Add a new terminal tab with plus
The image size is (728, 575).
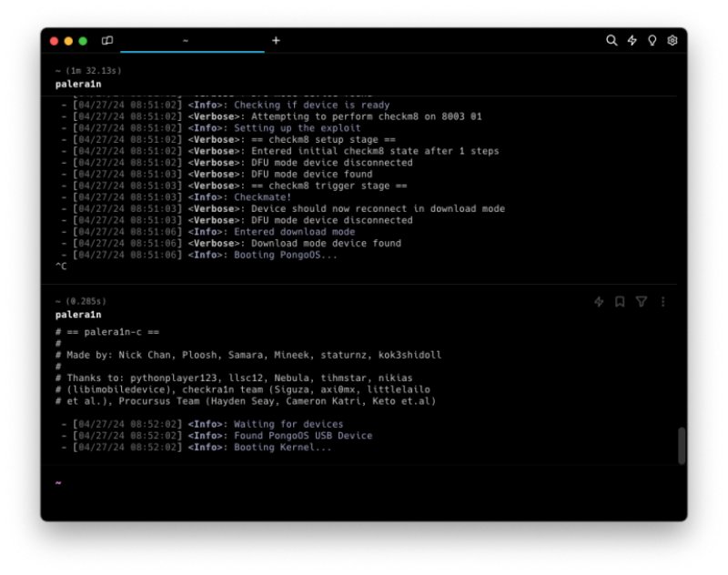pyautogui.click(x=276, y=41)
